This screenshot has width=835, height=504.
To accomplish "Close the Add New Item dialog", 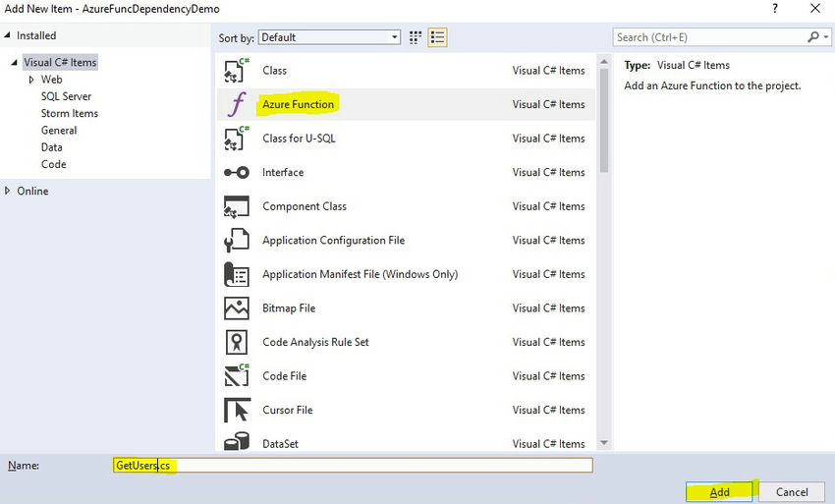I will [815, 9].
